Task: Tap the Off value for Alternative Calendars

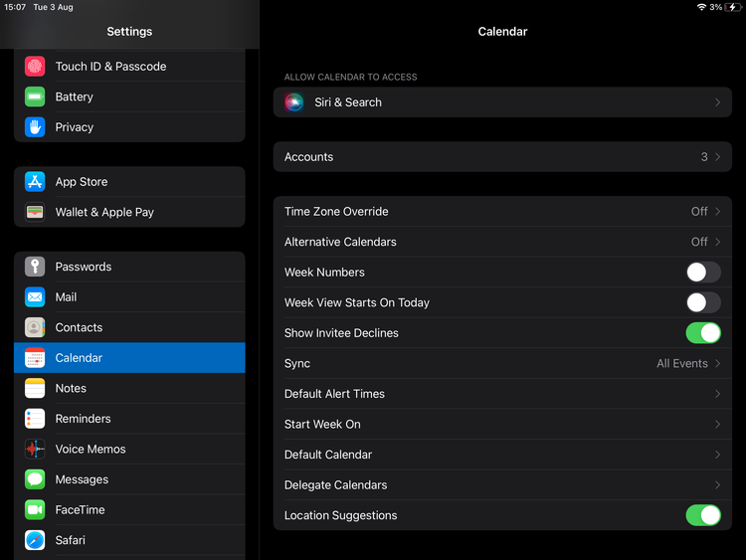Action: tap(699, 242)
